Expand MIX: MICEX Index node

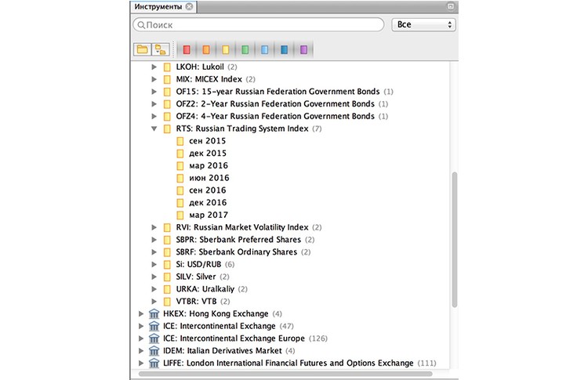(x=154, y=79)
